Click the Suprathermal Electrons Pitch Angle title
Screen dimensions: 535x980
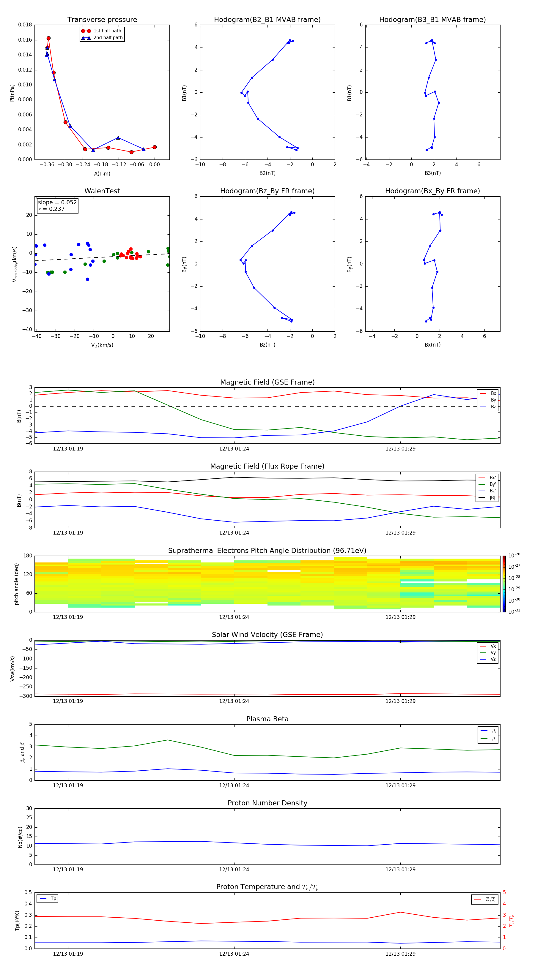[267, 551]
